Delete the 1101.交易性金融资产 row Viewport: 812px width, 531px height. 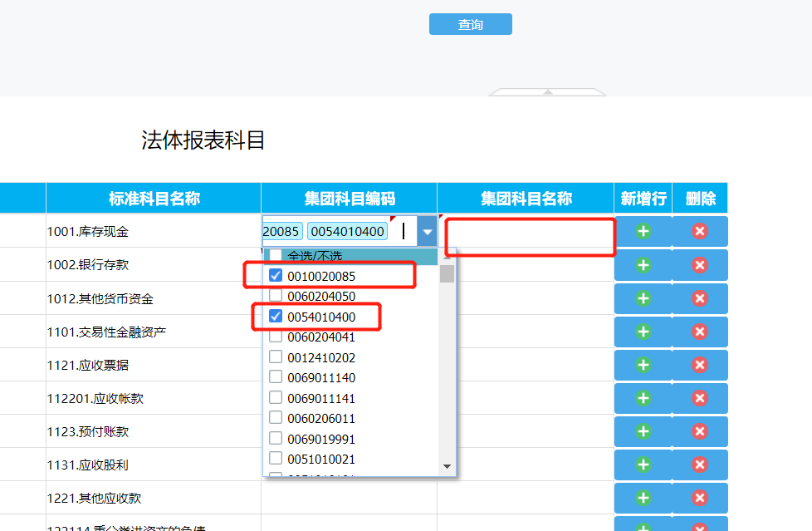700,332
